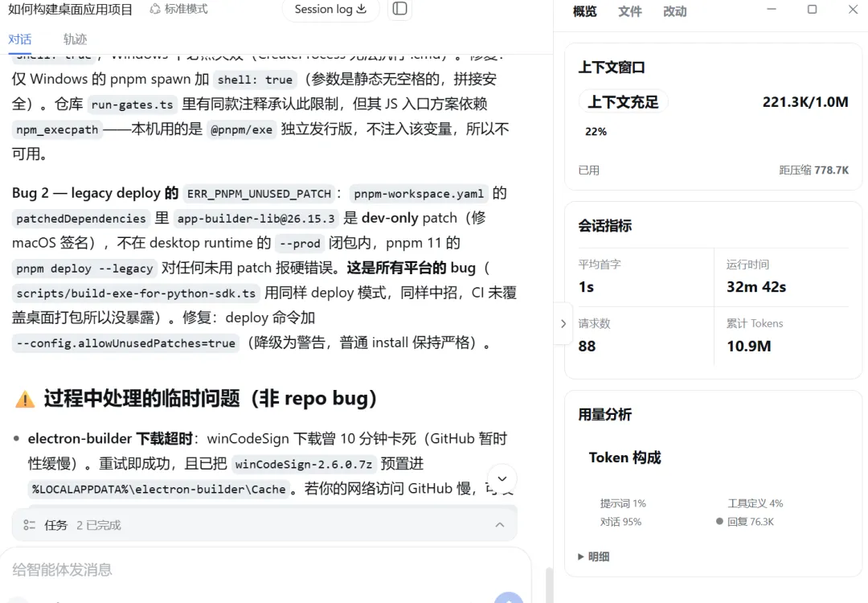Click the conversation scrollbar near the input

click(549, 585)
